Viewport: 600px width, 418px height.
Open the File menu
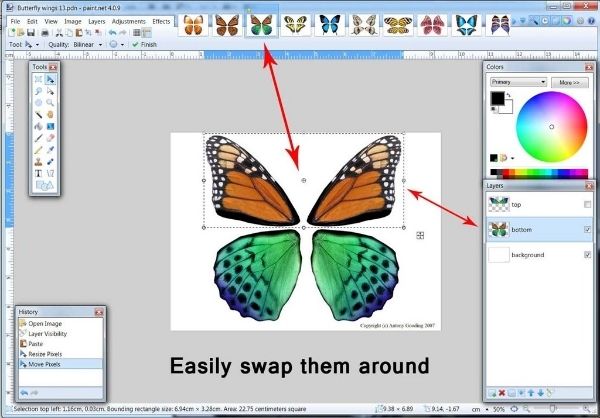(x=15, y=21)
